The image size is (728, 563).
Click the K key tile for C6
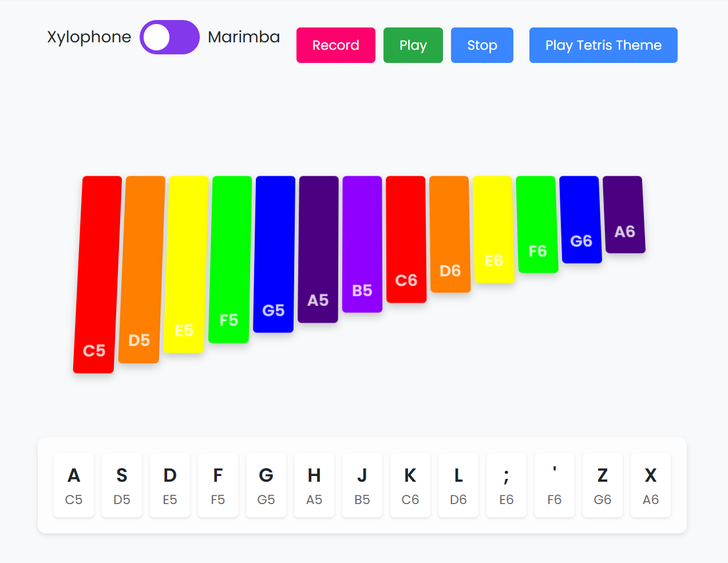point(410,485)
